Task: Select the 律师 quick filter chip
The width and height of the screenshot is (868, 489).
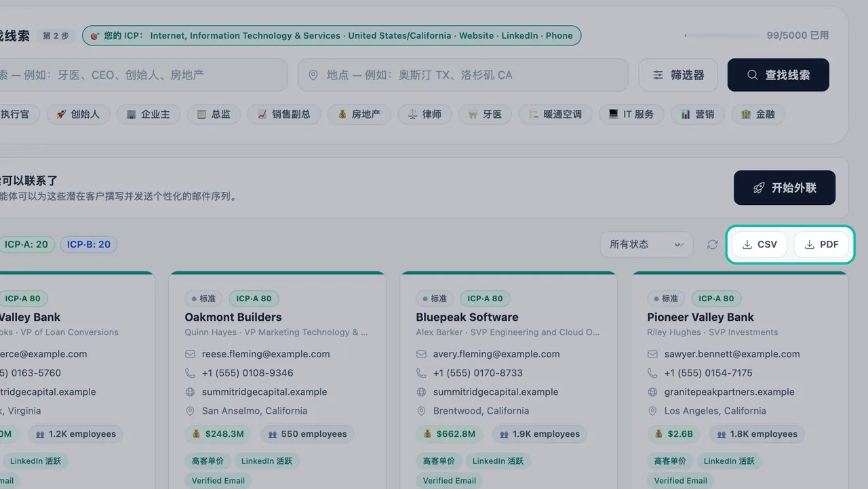Action: pos(425,115)
